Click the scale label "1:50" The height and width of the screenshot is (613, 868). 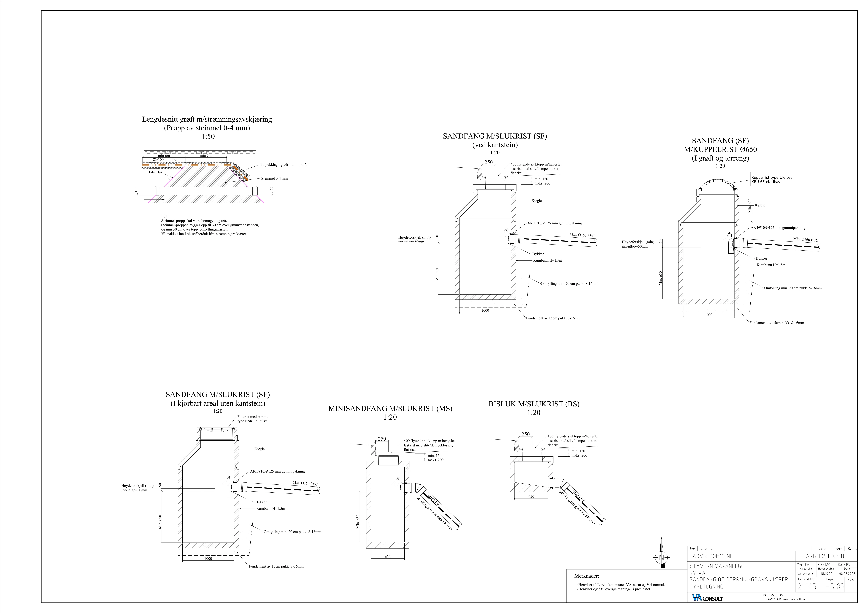point(208,136)
